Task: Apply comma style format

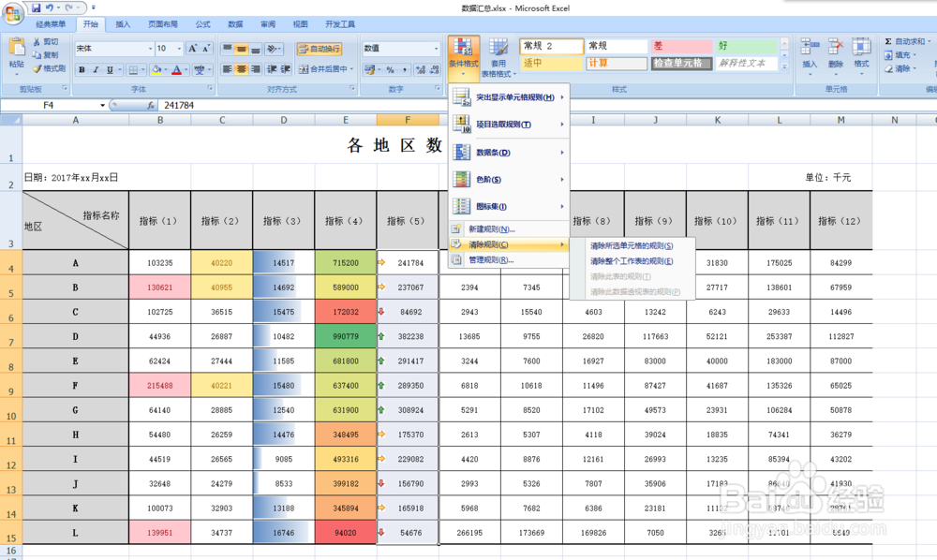Action: 404,70
